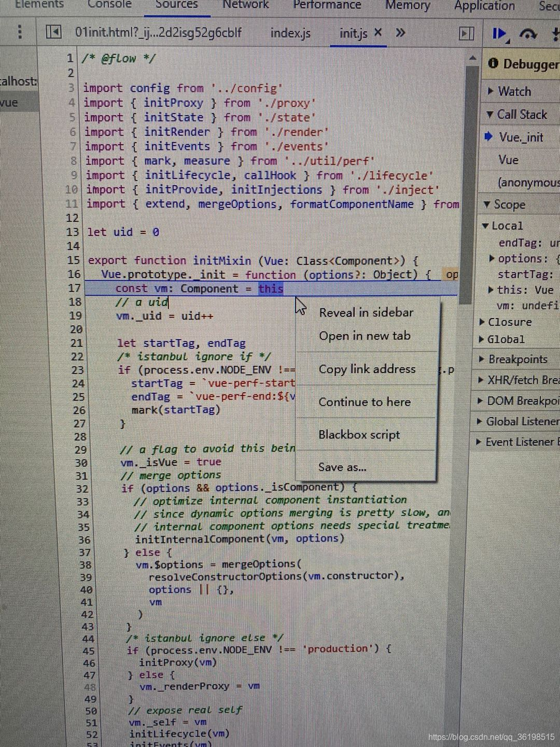560x747 pixels.
Task: Click the endTag variable in Local scope
Action: pyautogui.click(x=528, y=243)
